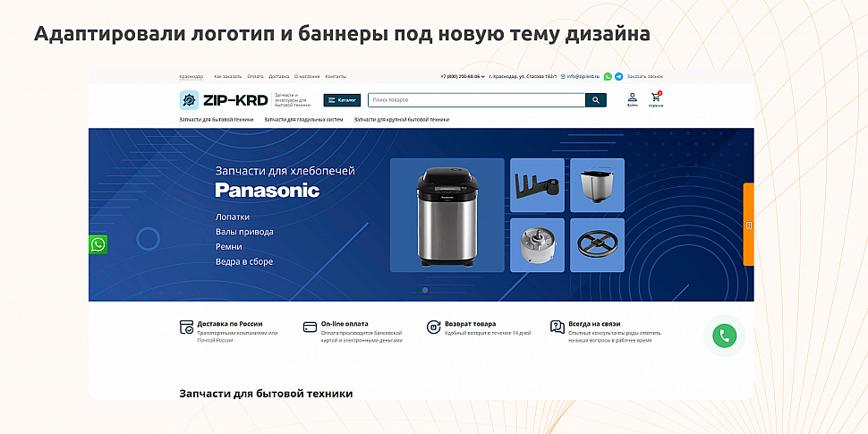Click the On-line оплата heading

(x=345, y=324)
